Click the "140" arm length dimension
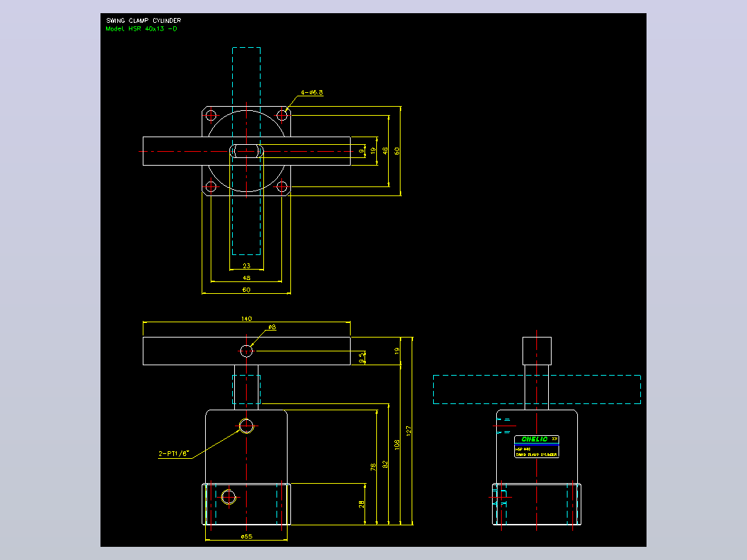Viewport: 747px width, 560px height. coord(246,319)
